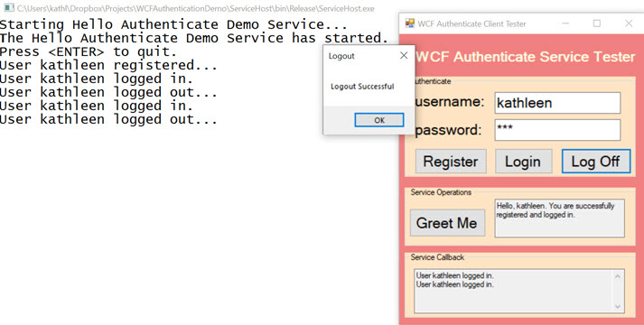The height and width of the screenshot is (325, 644).
Task: Click the Logout Successful message text
Action: tap(362, 87)
